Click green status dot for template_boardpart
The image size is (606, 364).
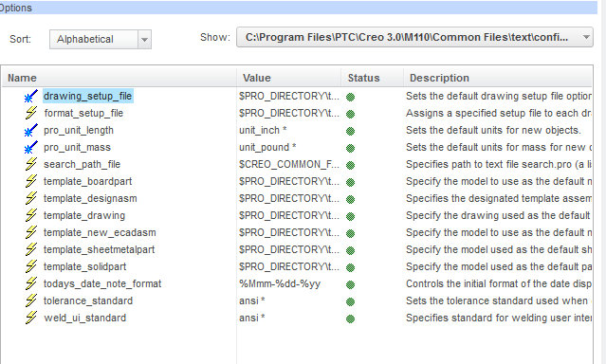pos(351,182)
